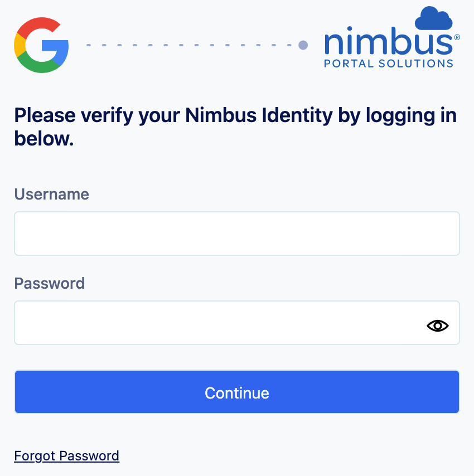Open the Forgot Password link
The width and height of the screenshot is (474, 476).
click(66, 456)
